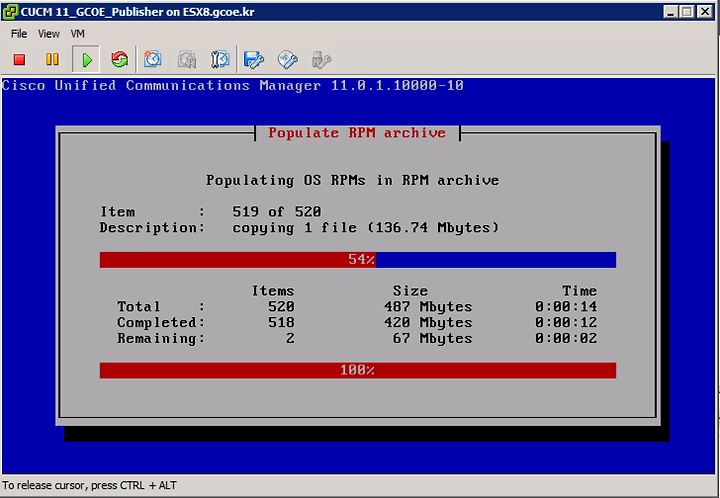Click the 100% overall progress bar

358,370
